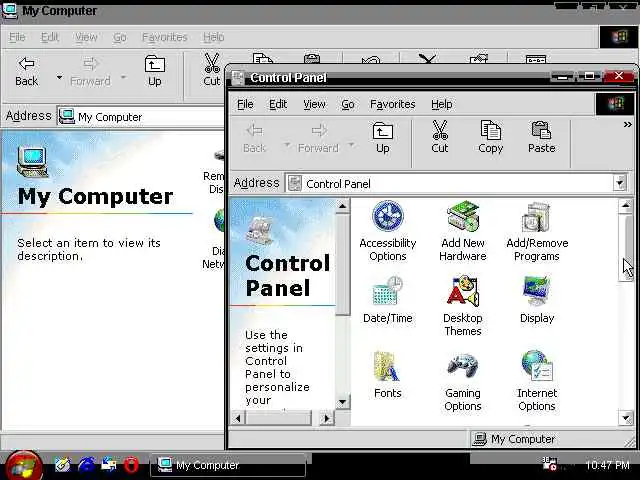Click the Outlook Express quick launch icon
640x480 pixels.
[x=109, y=464]
